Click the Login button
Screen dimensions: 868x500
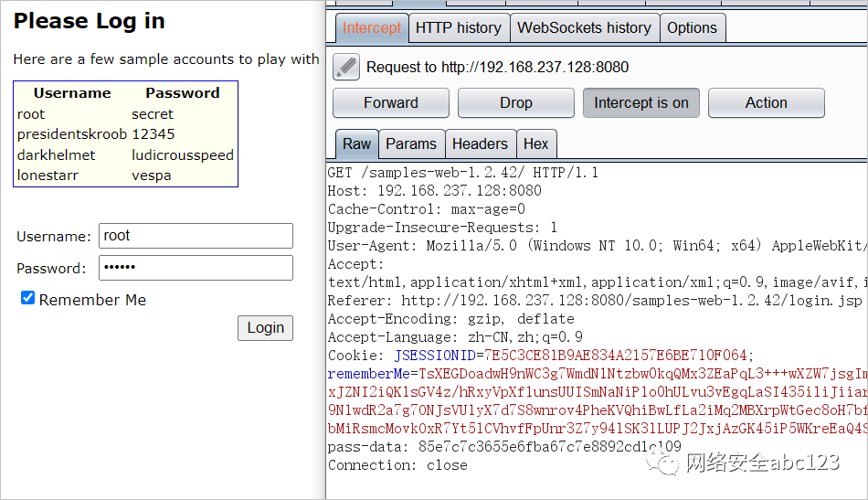pos(265,328)
